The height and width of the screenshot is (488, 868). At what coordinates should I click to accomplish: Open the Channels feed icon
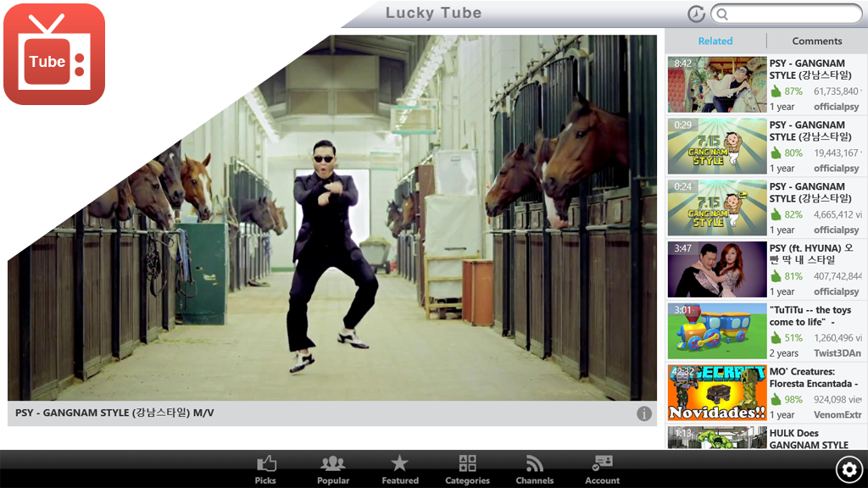coord(534,463)
